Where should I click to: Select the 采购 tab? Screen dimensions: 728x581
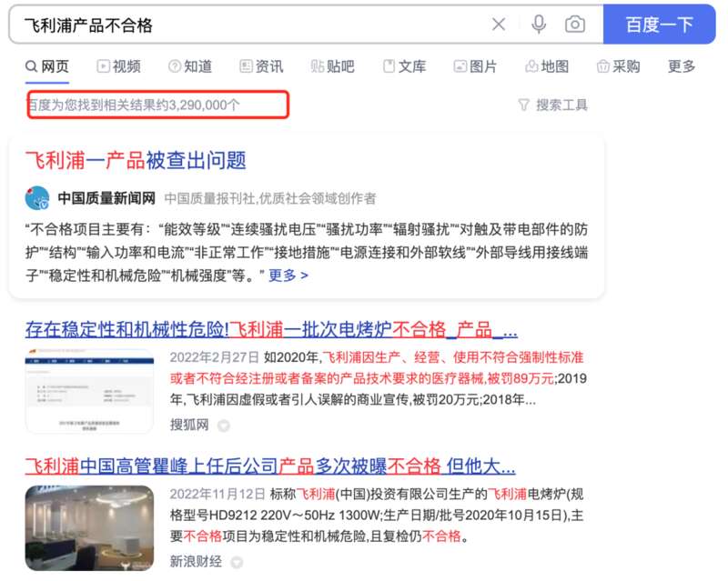(619, 66)
